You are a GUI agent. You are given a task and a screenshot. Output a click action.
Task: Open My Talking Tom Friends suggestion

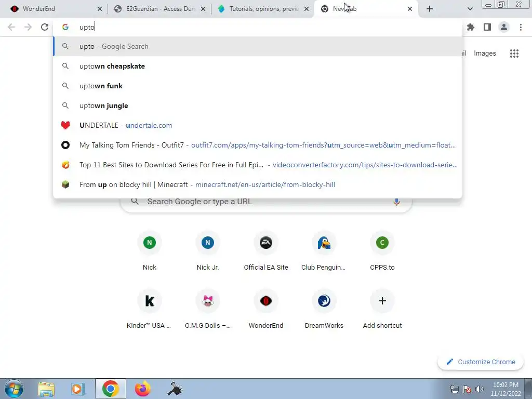point(258,145)
